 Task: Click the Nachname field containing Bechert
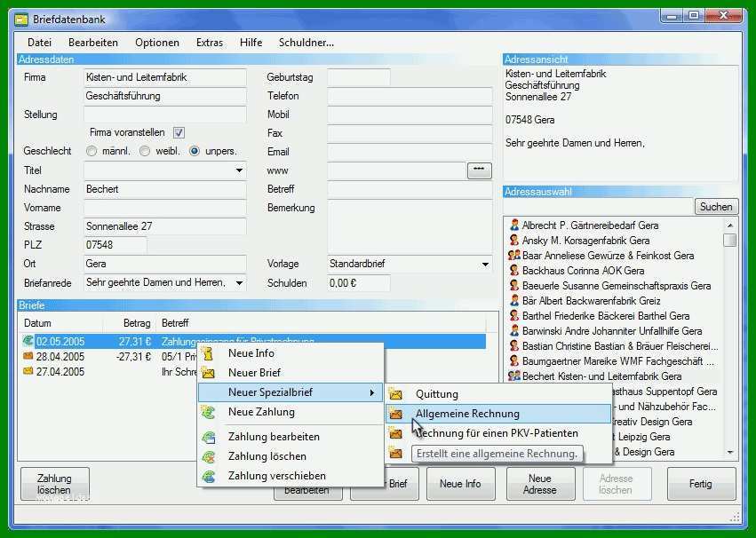tap(165, 189)
